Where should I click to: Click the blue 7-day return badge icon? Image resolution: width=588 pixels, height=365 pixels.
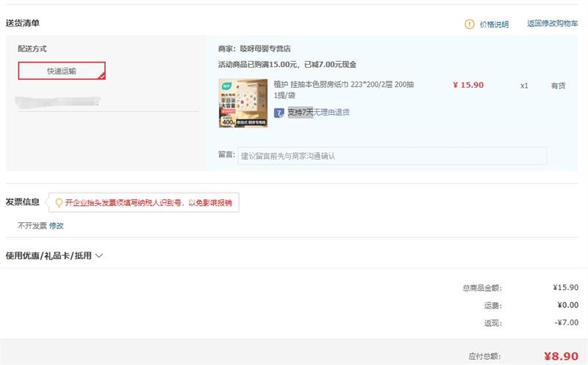click(279, 113)
